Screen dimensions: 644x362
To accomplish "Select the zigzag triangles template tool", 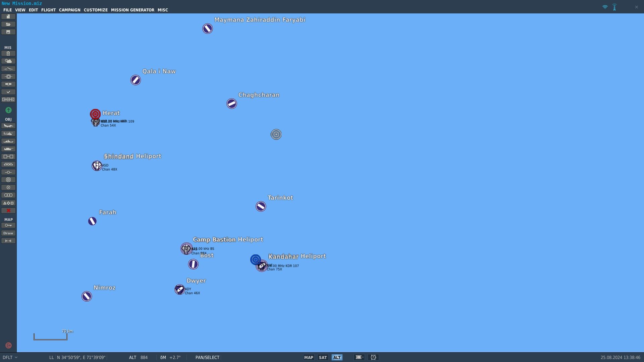I will [8, 164].
